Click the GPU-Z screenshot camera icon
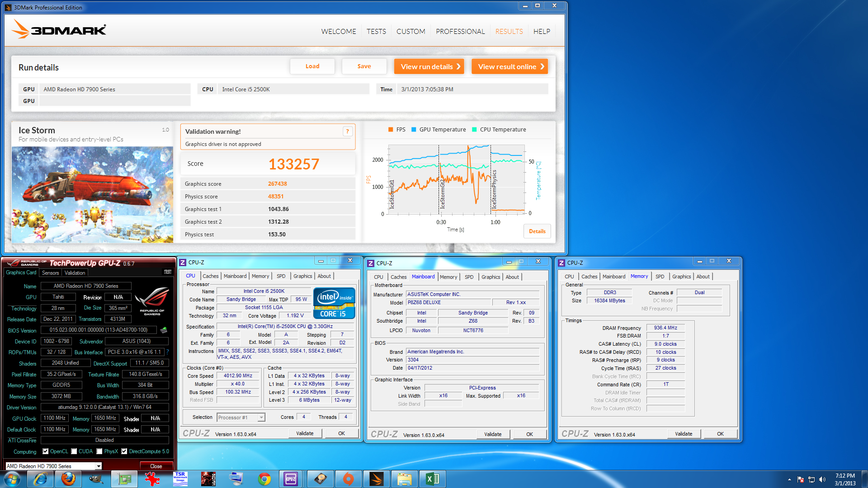Image resolution: width=868 pixels, height=488 pixels. pos(168,272)
